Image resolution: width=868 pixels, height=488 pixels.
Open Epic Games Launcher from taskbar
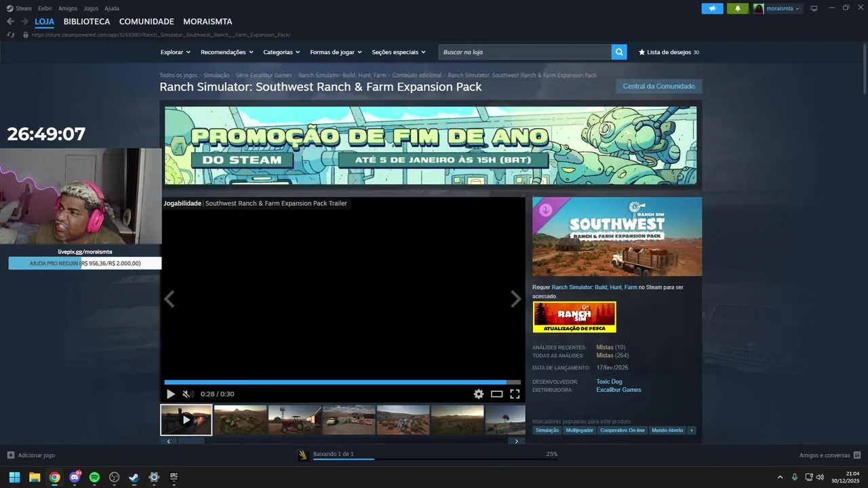pos(174,477)
